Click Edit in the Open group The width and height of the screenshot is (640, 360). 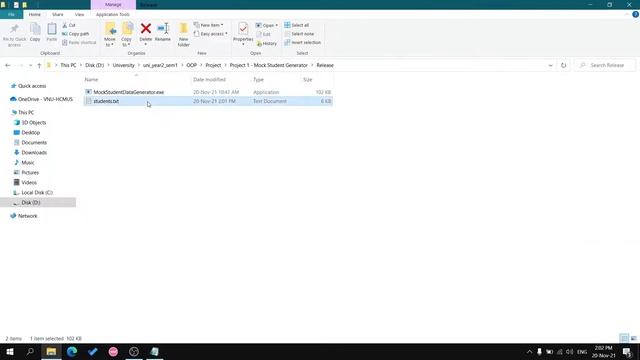(x=264, y=34)
